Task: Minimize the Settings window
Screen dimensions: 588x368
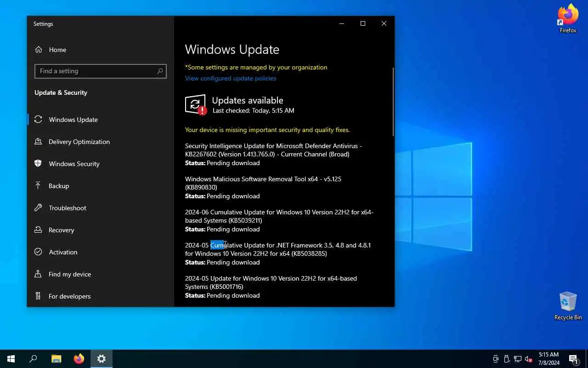Action: [x=342, y=23]
